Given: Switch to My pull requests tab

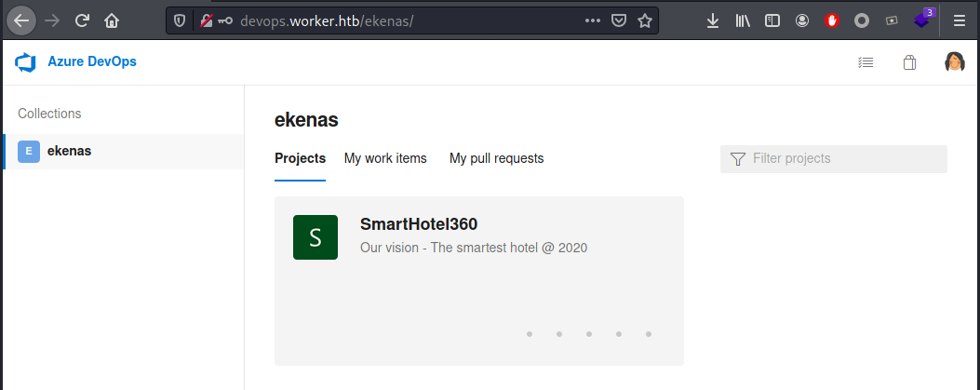Looking at the screenshot, I should coord(496,159).
